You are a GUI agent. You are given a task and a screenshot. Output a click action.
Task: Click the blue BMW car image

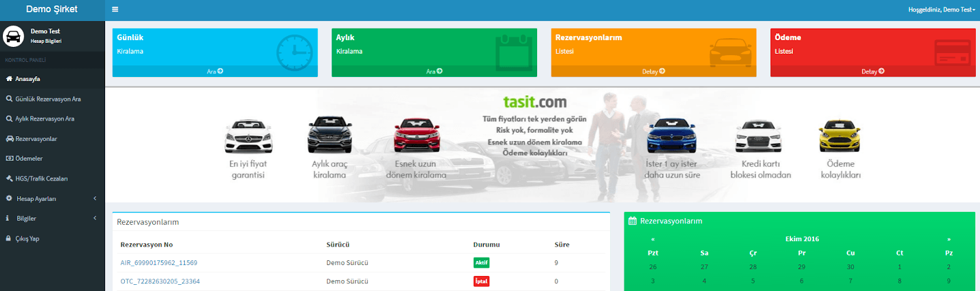[672, 134]
